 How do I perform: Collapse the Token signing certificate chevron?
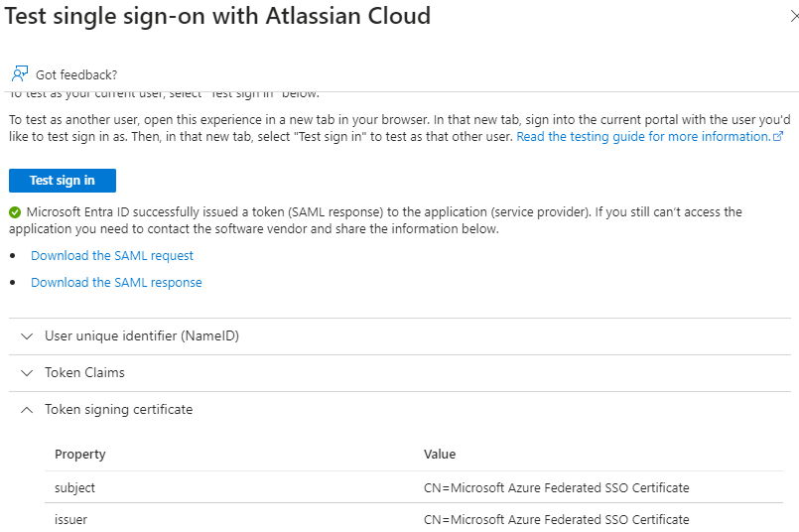pos(27,410)
